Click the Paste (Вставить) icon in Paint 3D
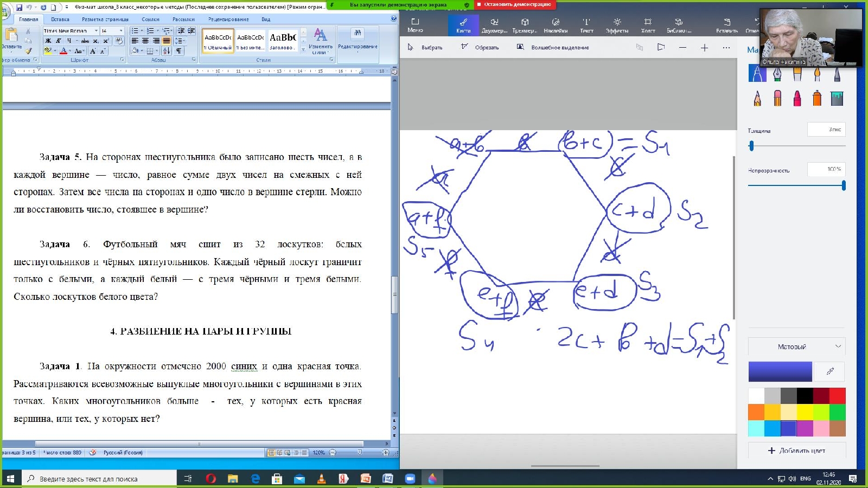Screen dimensions: 868x488 pyautogui.click(x=727, y=25)
